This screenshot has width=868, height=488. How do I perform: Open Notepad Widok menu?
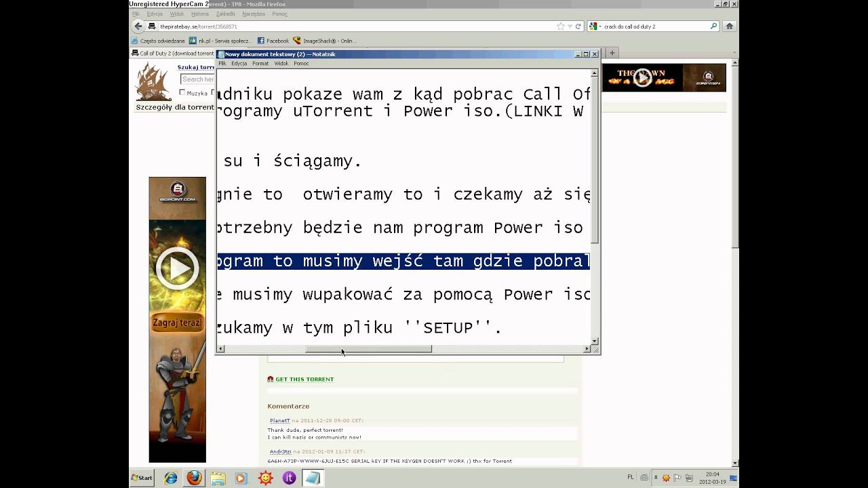click(281, 64)
